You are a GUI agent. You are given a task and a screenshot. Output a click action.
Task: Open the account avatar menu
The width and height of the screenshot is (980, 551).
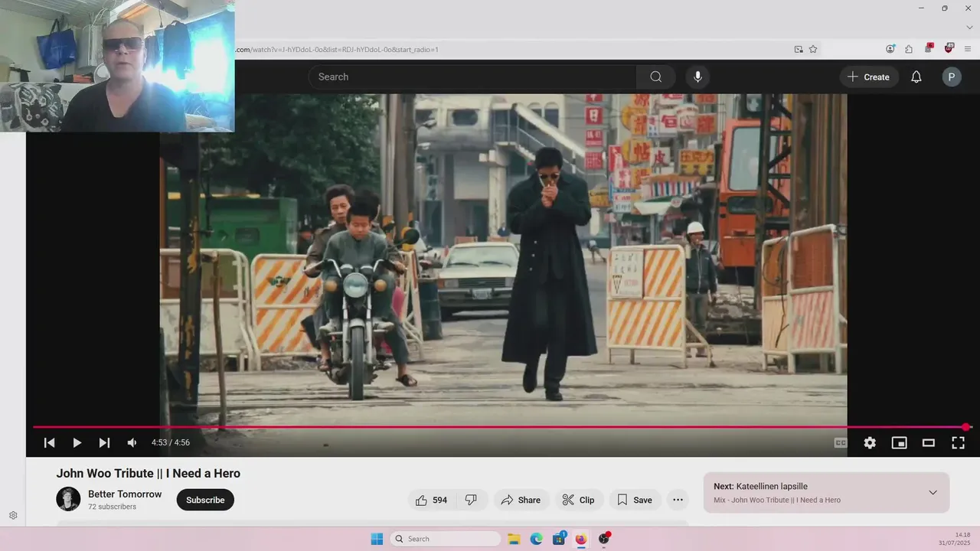pyautogui.click(x=952, y=77)
